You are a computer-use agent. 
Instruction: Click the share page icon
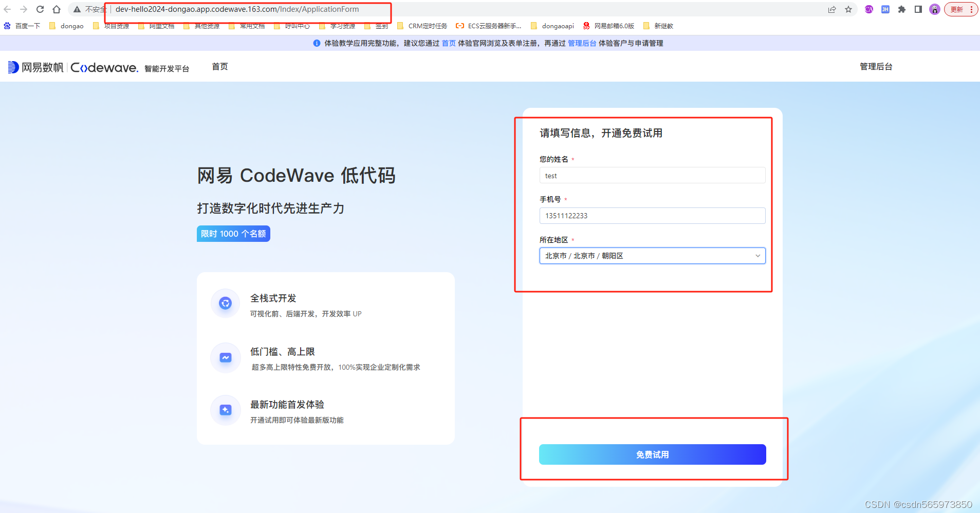coord(832,9)
